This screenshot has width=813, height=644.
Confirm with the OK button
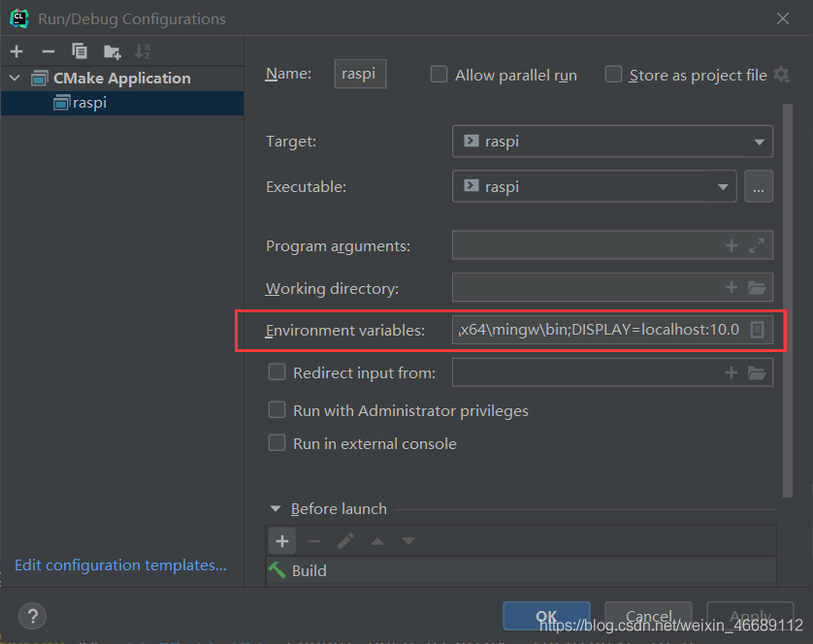546,616
